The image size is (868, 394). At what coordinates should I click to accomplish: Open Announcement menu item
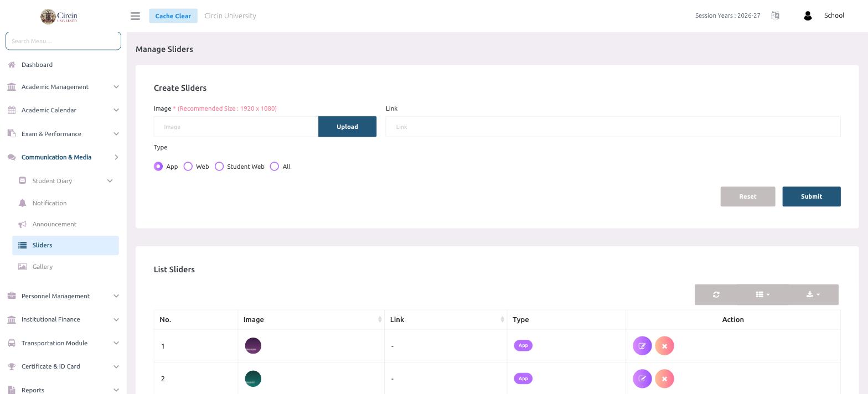54,224
